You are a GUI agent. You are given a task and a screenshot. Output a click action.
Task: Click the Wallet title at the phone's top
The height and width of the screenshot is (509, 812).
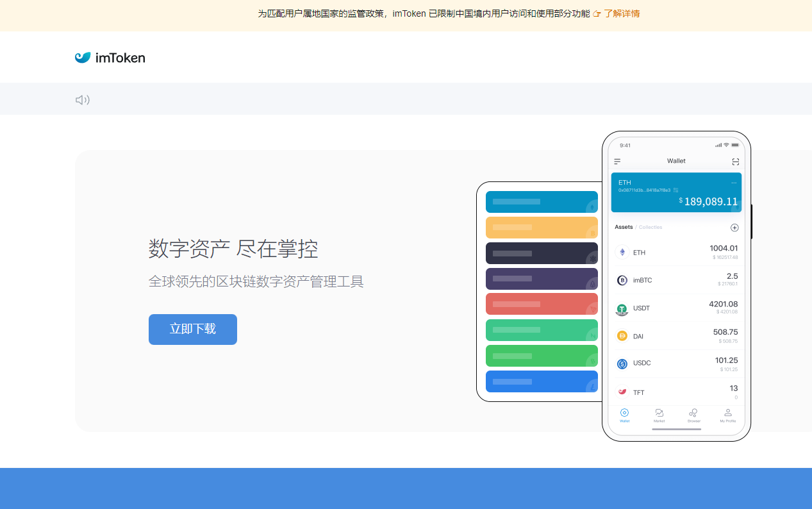click(676, 161)
